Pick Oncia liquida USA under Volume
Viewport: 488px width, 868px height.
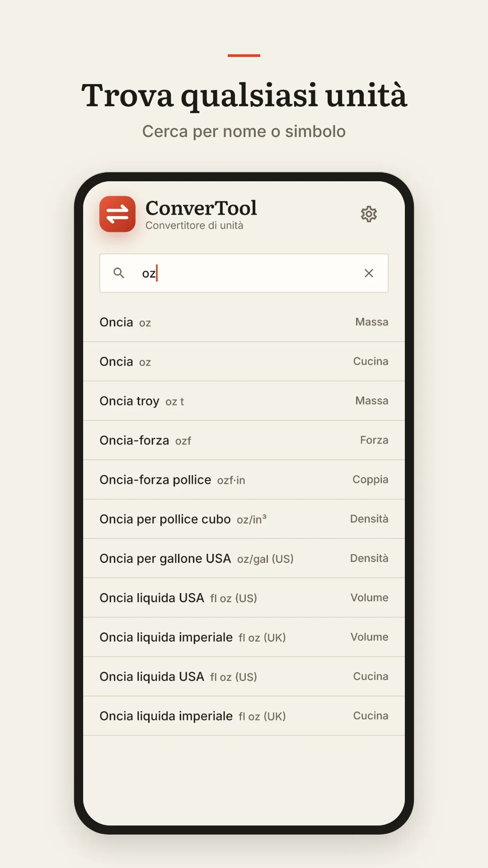coord(244,597)
